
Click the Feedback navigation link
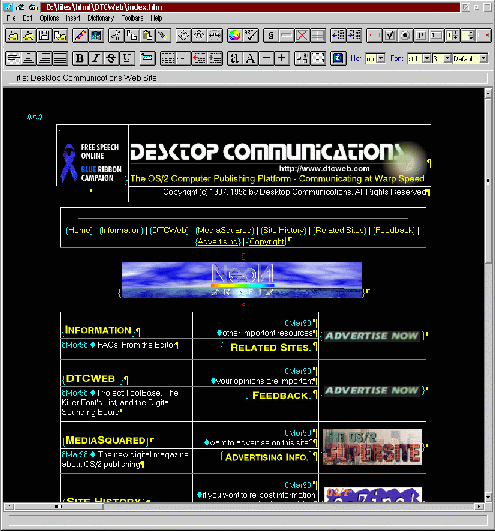pos(394,230)
